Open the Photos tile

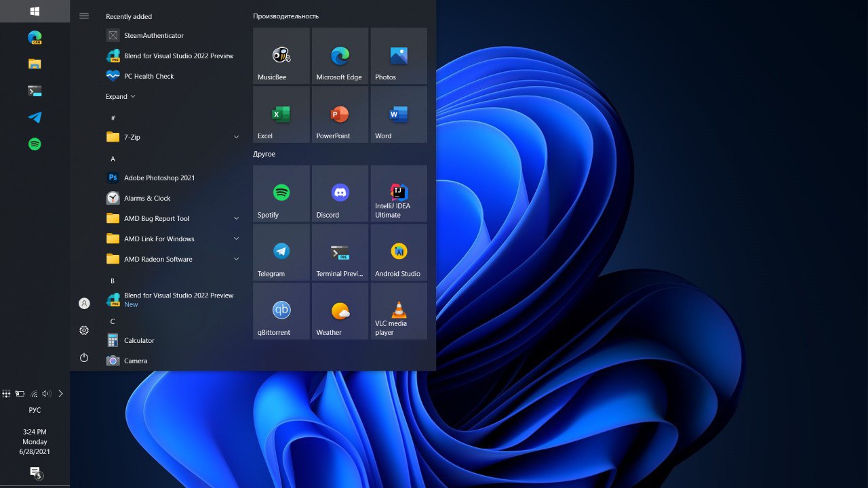tap(399, 56)
